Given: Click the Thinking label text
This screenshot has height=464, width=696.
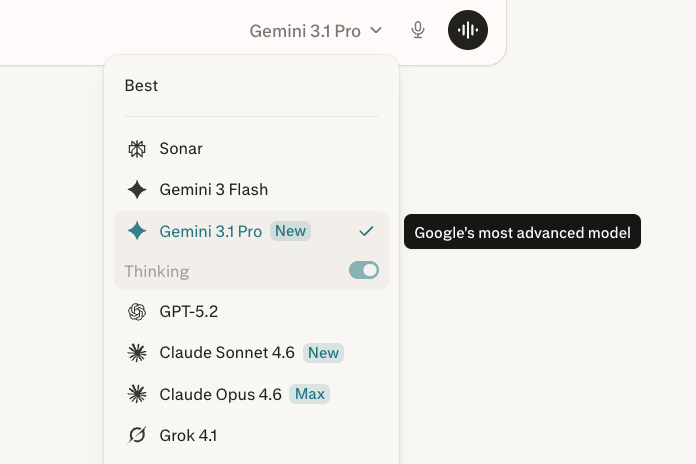Looking at the screenshot, I should click(157, 271).
